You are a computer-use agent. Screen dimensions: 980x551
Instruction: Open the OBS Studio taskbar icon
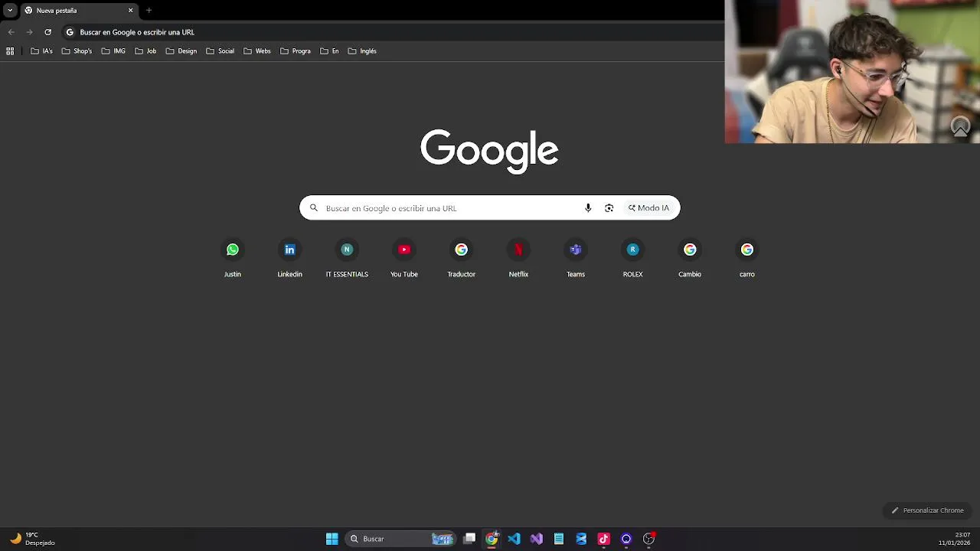coord(648,539)
